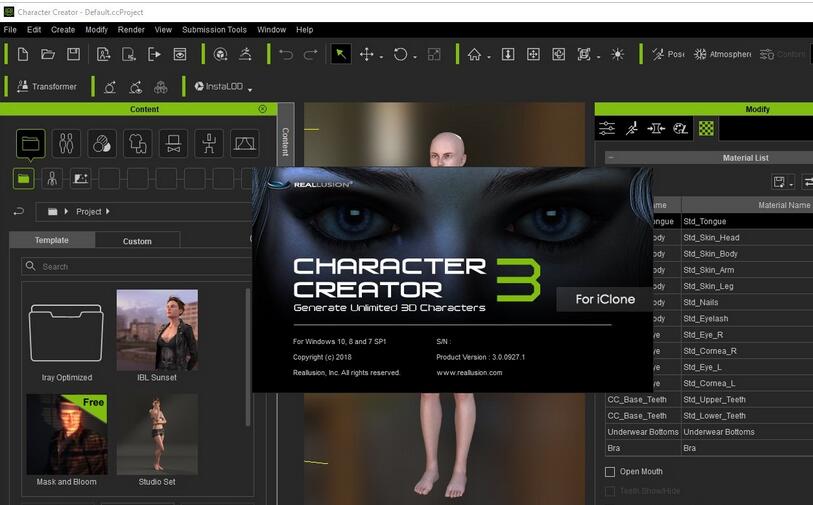Viewport: 813px width, 505px height.
Task: Choose the Rotate tool
Action: (x=400, y=54)
